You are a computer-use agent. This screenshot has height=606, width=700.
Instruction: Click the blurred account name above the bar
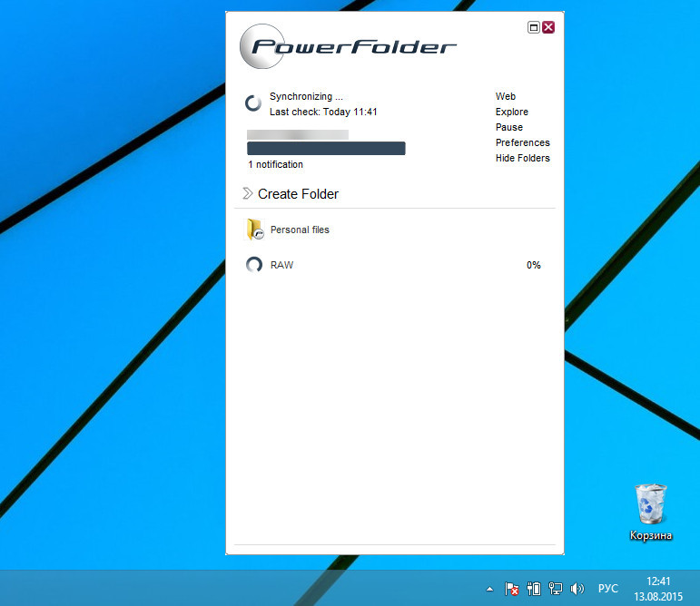298,134
